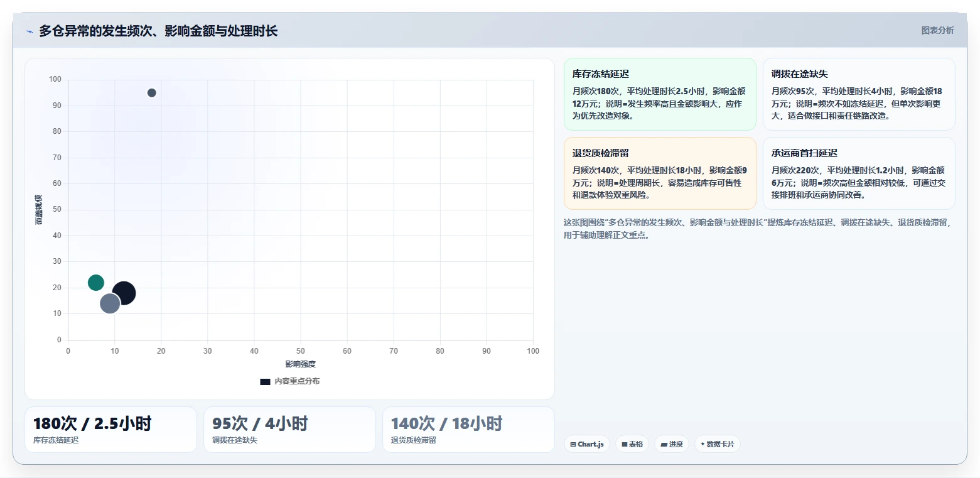Click the 95次 / 4小时 stat card

289,430
